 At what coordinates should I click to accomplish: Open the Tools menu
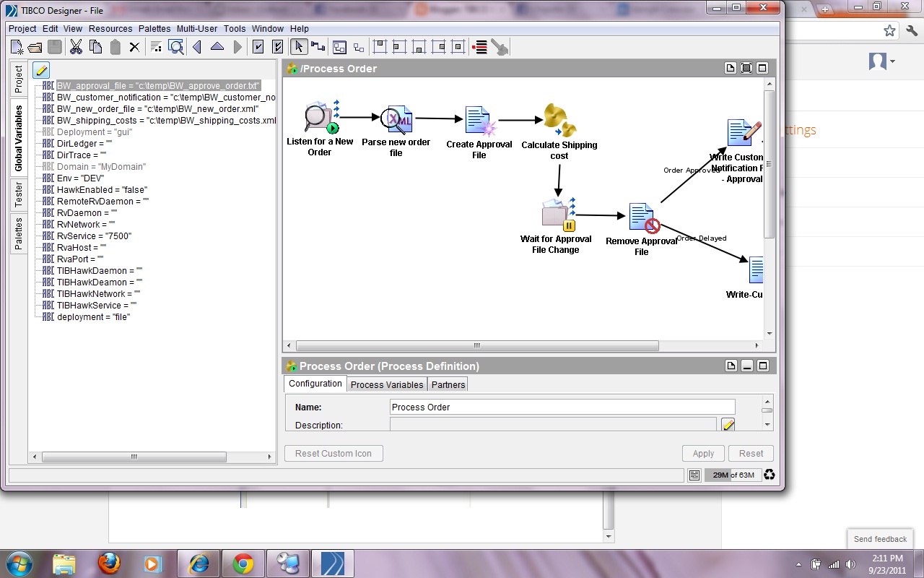235,29
